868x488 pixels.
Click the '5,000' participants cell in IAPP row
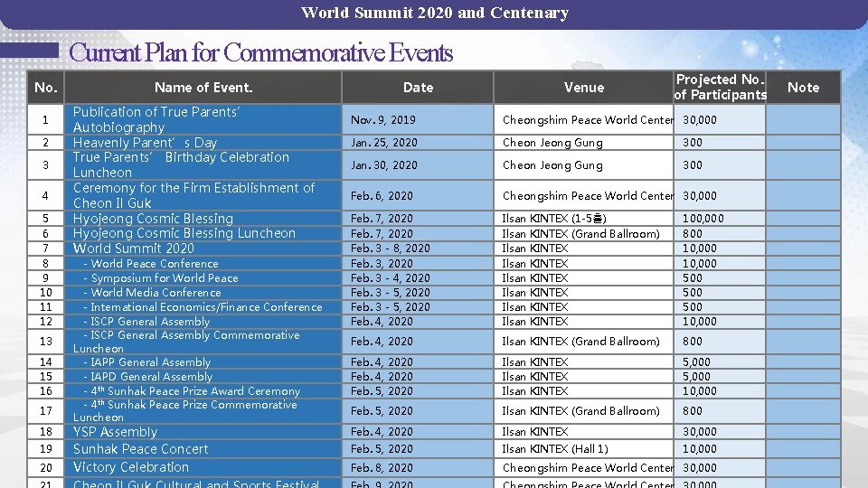[x=721, y=362]
